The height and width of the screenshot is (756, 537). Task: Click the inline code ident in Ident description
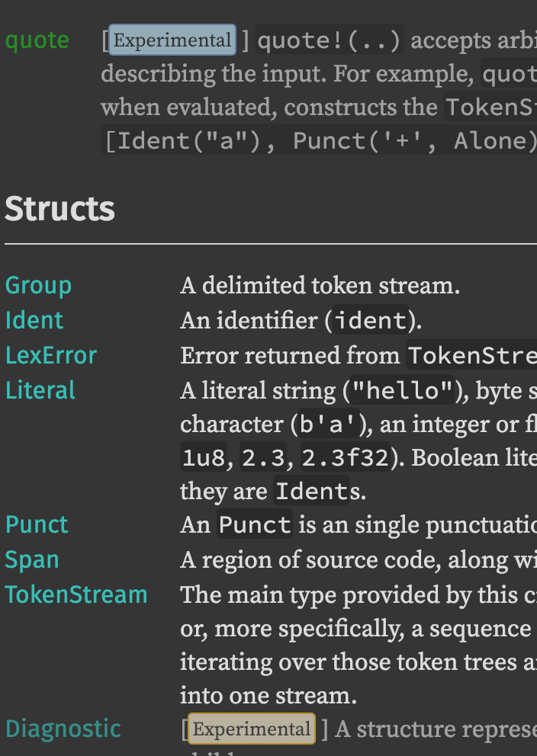pyautogui.click(x=371, y=321)
